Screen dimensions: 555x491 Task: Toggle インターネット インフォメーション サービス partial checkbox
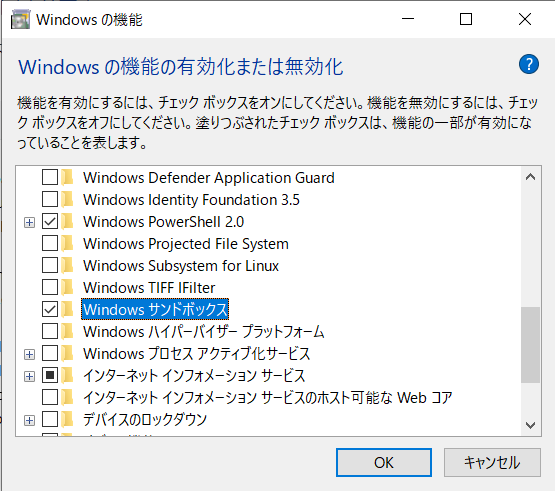[50, 376]
